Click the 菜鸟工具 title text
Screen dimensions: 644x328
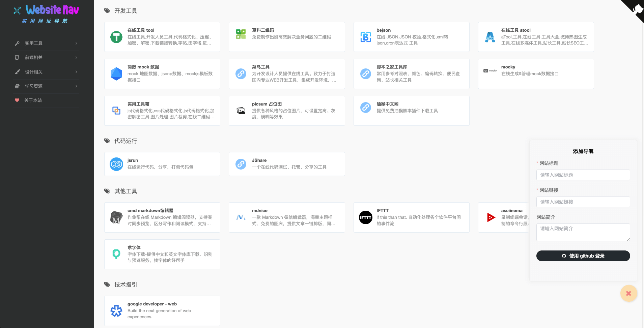[x=261, y=67]
